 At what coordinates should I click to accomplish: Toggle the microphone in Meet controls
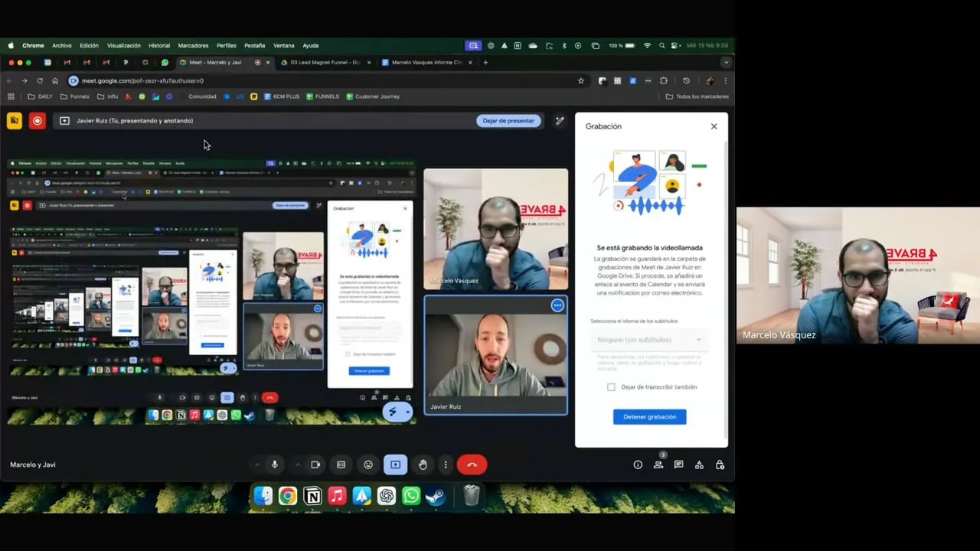(x=274, y=465)
